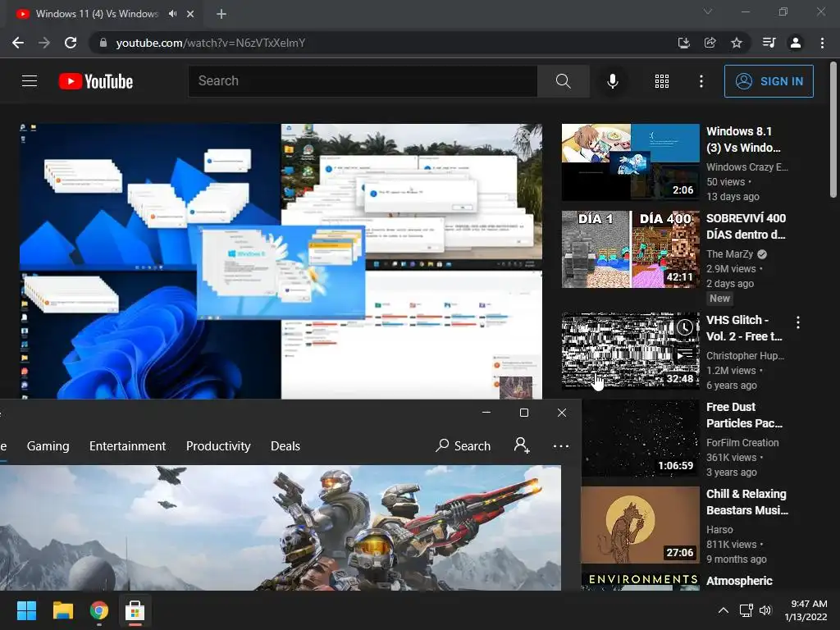Image resolution: width=840 pixels, height=630 pixels.
Task: Click the SIGN IN button
Action: 769,81
